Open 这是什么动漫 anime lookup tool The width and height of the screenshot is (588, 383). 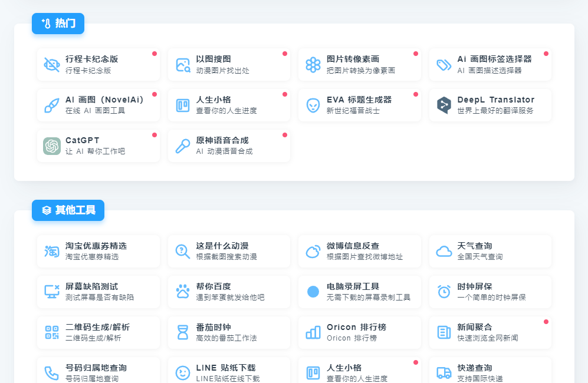(x=229, y=250)
